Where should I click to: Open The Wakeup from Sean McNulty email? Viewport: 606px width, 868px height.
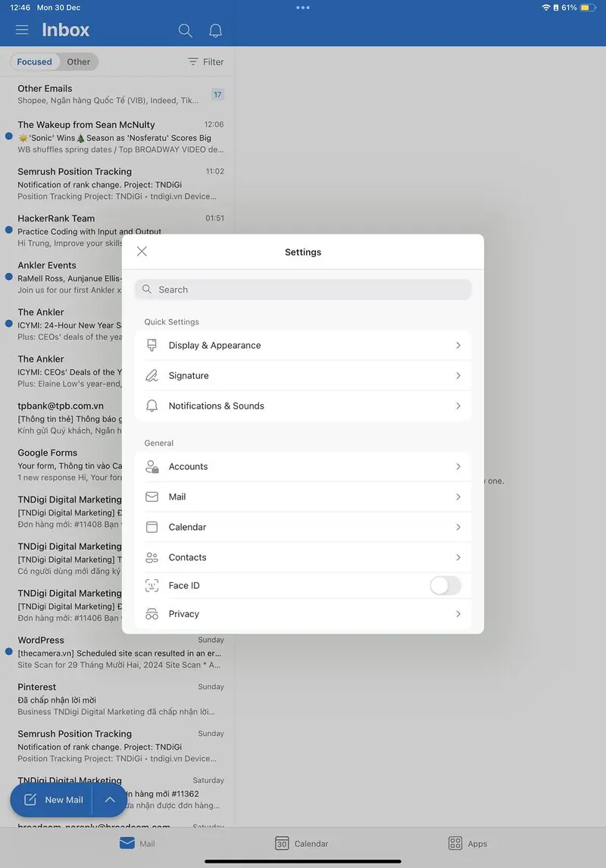click(x=117, y=136)
